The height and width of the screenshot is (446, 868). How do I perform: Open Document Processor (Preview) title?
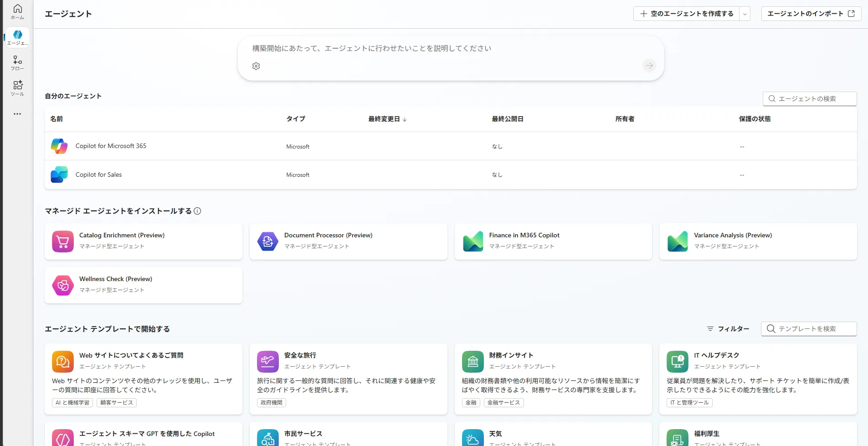[x=328, y=235]
